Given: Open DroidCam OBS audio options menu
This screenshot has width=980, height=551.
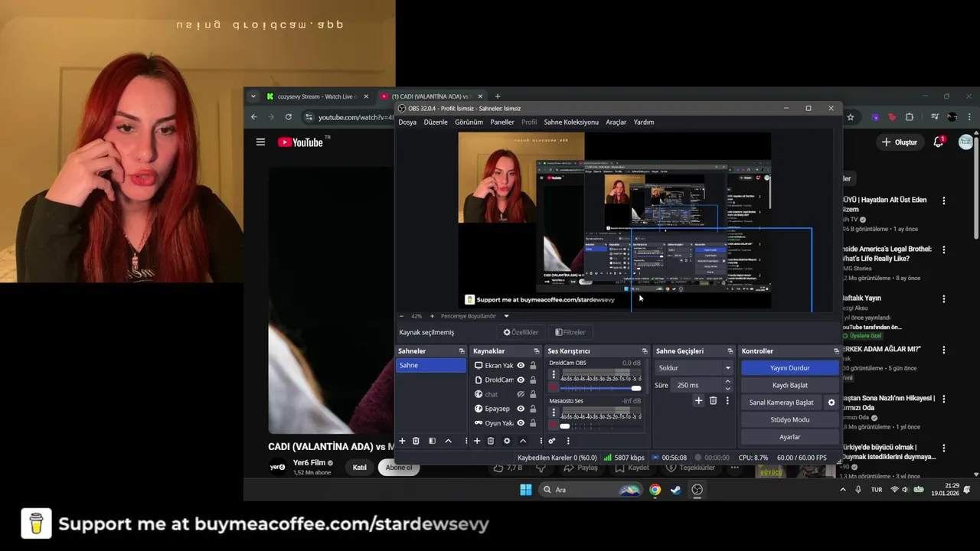Looking at the screenshot, I should click(554, 375).
